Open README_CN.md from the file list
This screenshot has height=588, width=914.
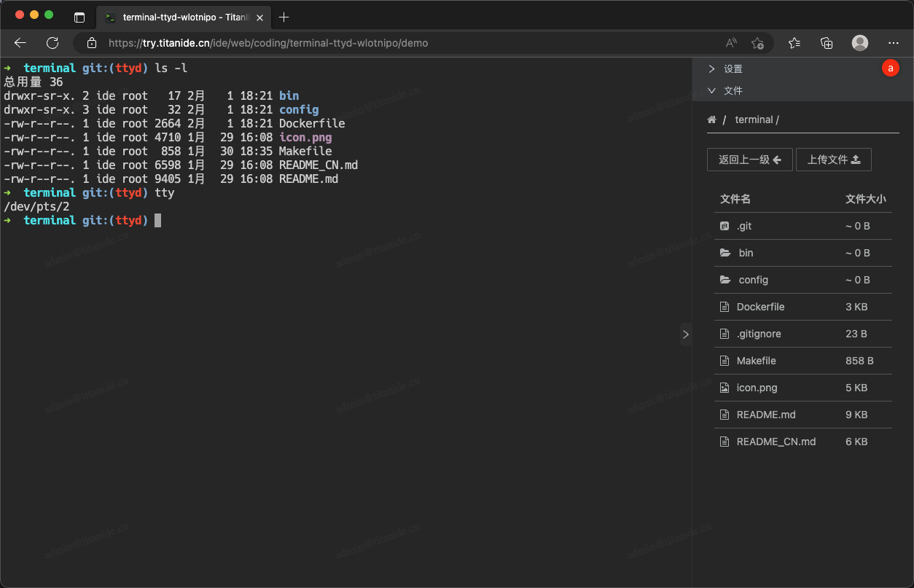click(x=776, y=441)
